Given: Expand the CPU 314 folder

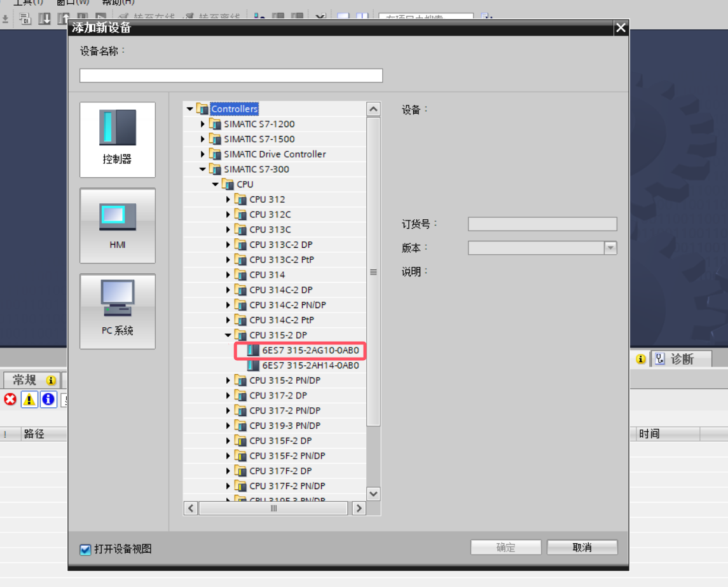Looking at the screenshot, I should point(228,274).
